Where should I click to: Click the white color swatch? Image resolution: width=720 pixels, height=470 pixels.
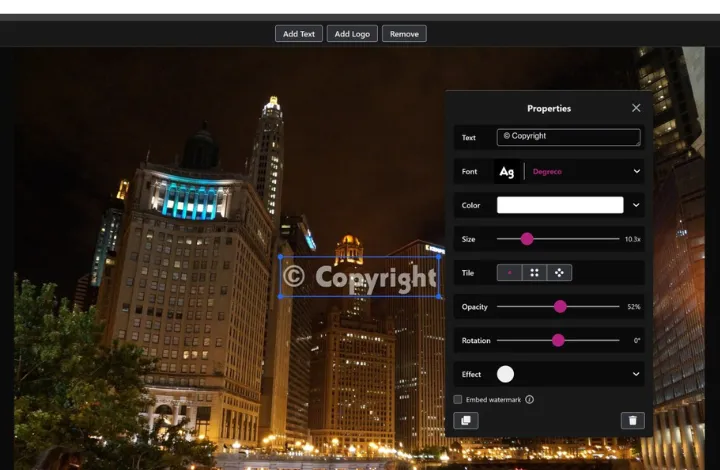tap(560, 205)
